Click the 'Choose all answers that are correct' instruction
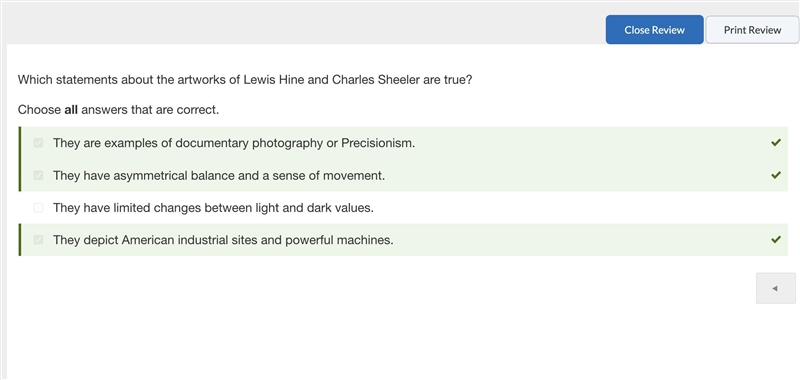Image resolution: width=800 pixels, height=380 pixels. coord(118,110)
